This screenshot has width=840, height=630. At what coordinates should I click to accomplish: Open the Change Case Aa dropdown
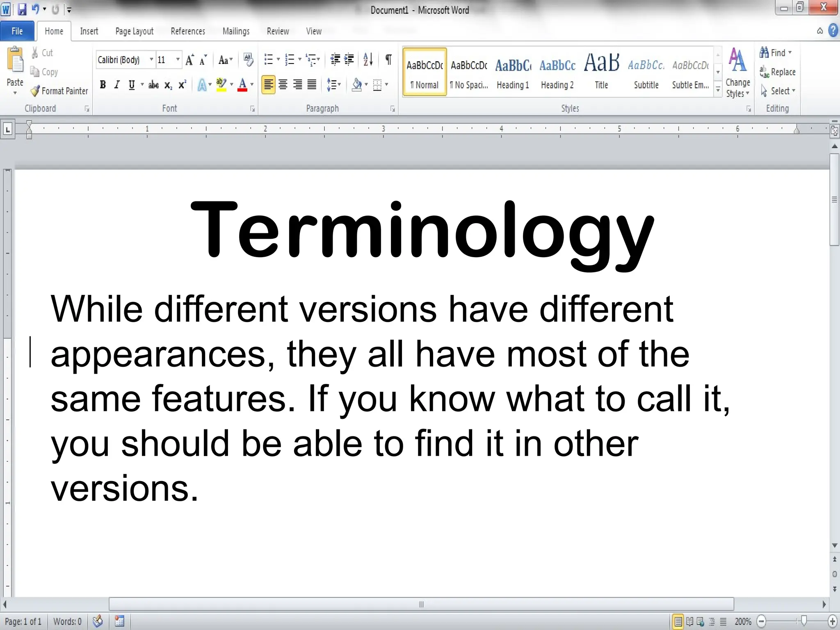pyautogui.click(x=225, y=60)
